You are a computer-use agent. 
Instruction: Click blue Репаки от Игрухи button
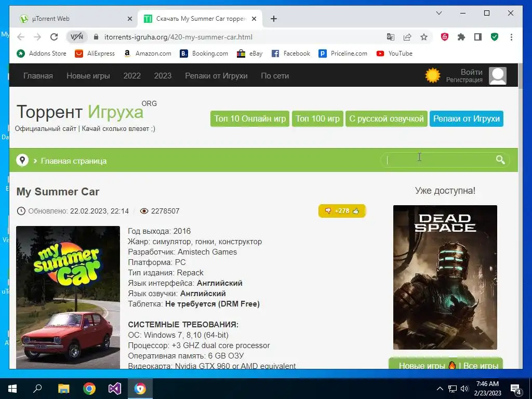tap(467, 119)
